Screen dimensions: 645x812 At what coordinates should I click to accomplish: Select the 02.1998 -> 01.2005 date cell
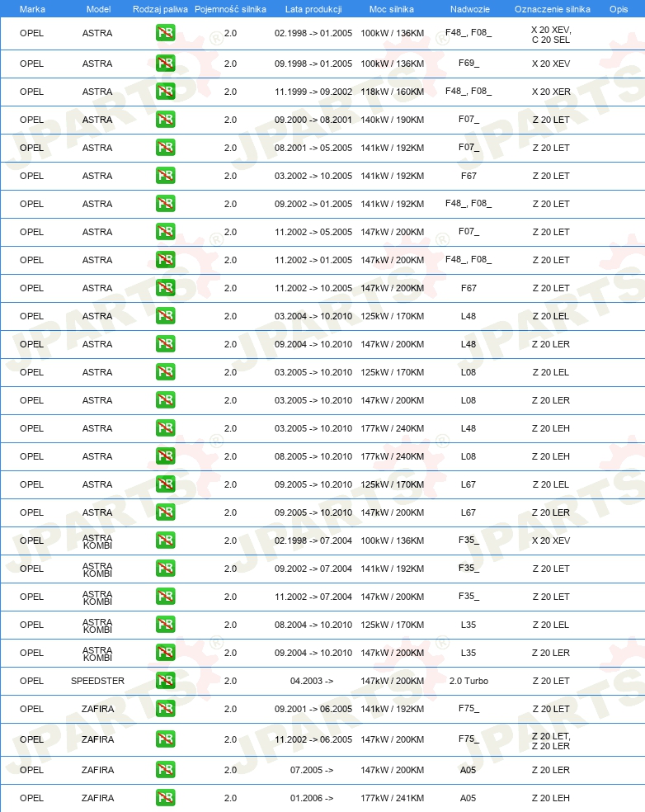pos(313,33)
